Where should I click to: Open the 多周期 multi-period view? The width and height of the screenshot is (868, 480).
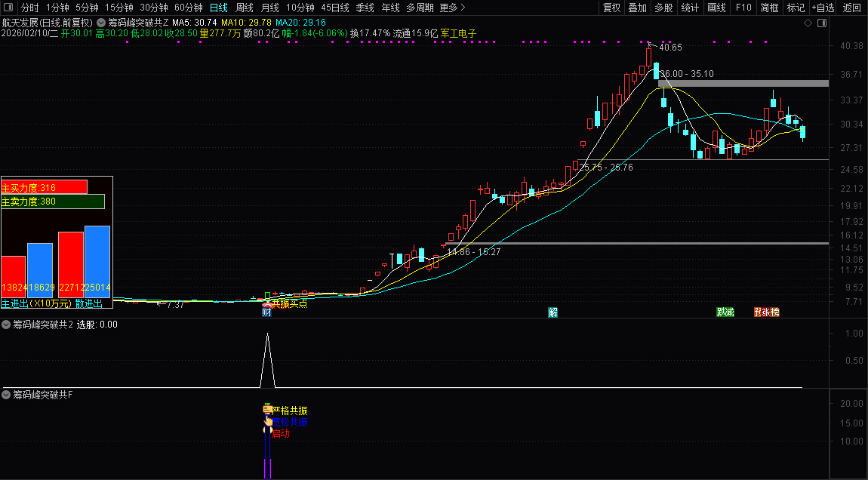point(420,8)
